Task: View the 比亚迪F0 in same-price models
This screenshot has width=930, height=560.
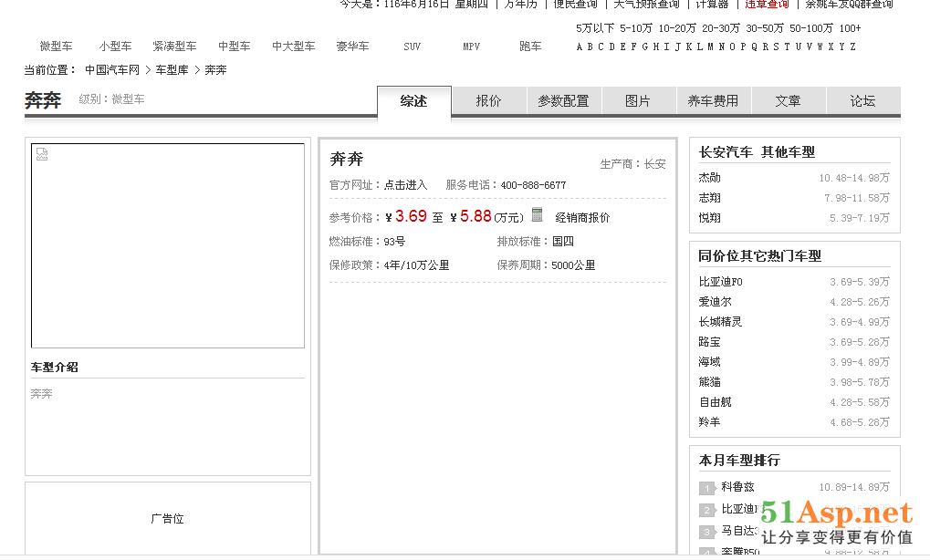Action: [721, 282]
